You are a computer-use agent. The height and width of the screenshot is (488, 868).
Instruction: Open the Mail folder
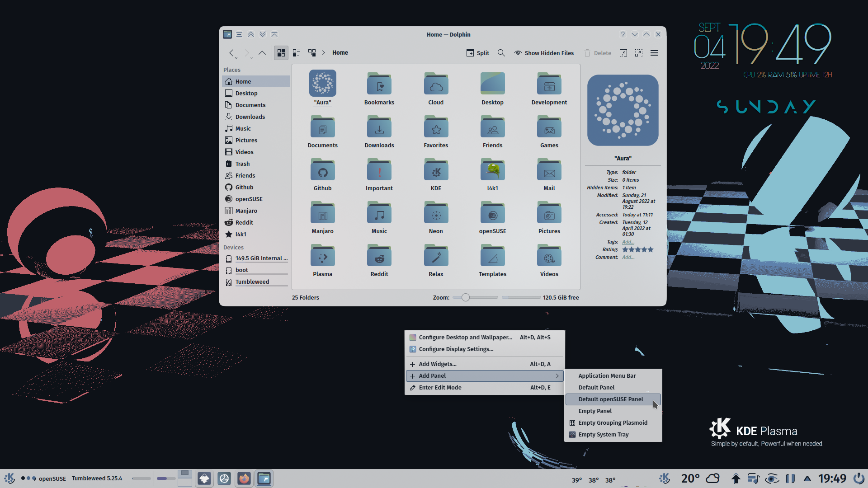pyautogui.click(x=549, y=174)
